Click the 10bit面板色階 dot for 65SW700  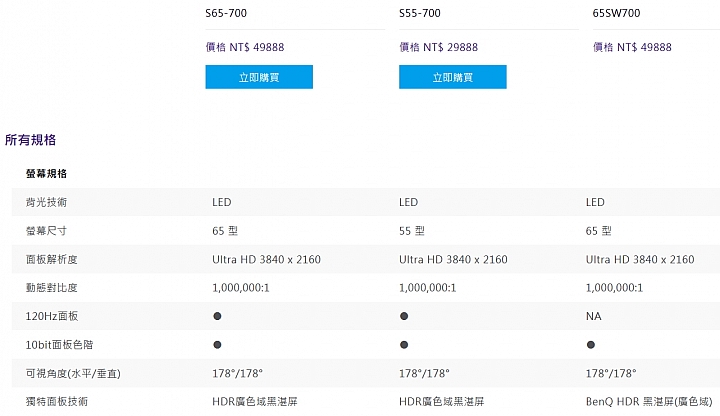pos(591,345)
